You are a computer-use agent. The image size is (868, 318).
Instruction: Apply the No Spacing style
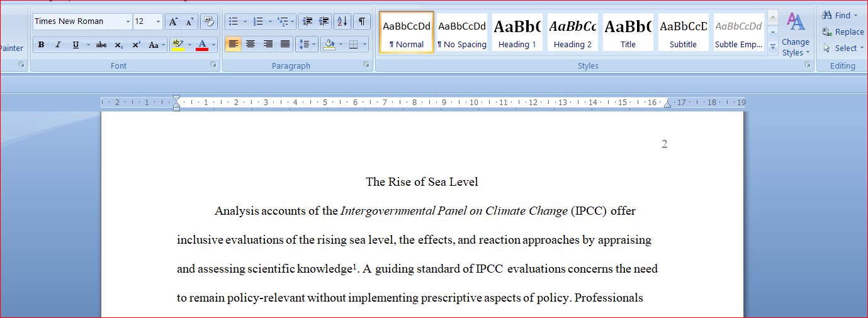coord(462,32)
